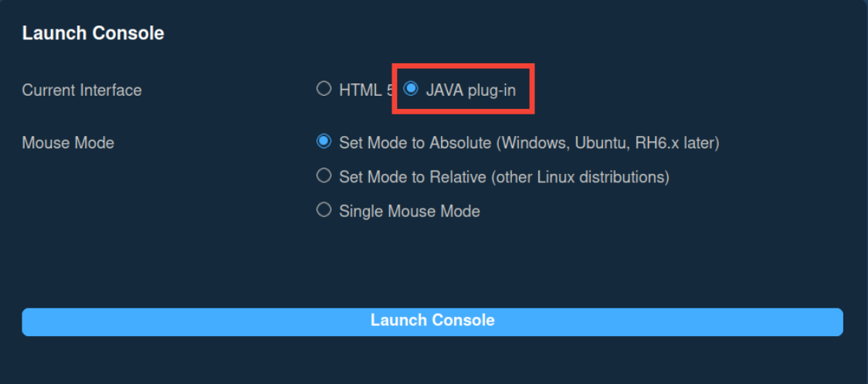Pick the Single Mouse Mode radio button
Viewport: 868px width, 384px height.
coord(324,210)
